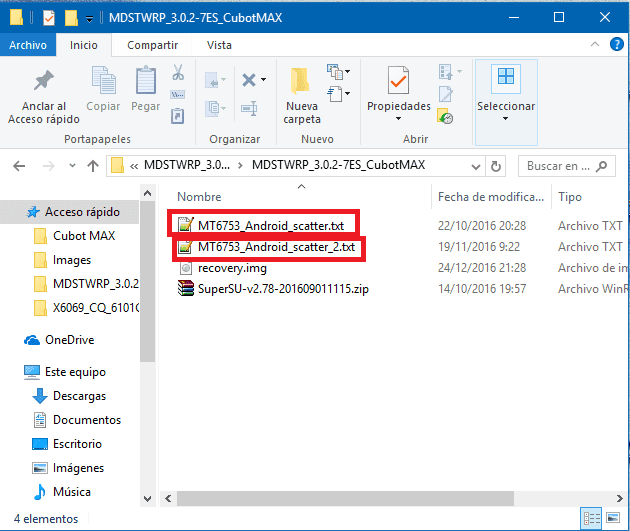Click the scissors Cut icon
This screenshot has width=630, height=531.
(178, 72)
